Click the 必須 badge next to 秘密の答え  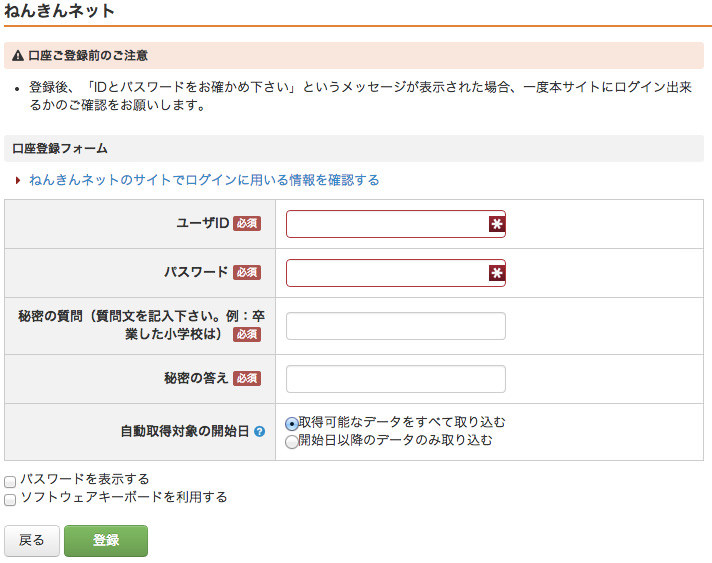point(247,379)
